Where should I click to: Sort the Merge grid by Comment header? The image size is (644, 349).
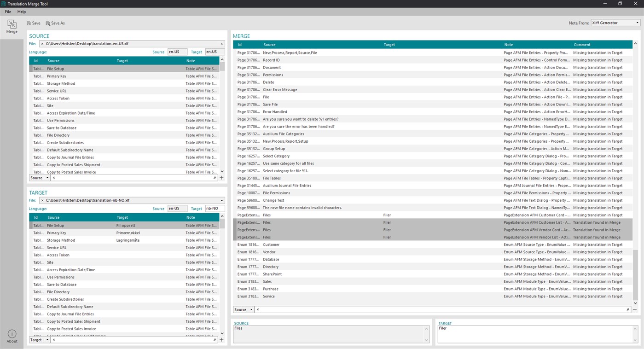(582, 45)
